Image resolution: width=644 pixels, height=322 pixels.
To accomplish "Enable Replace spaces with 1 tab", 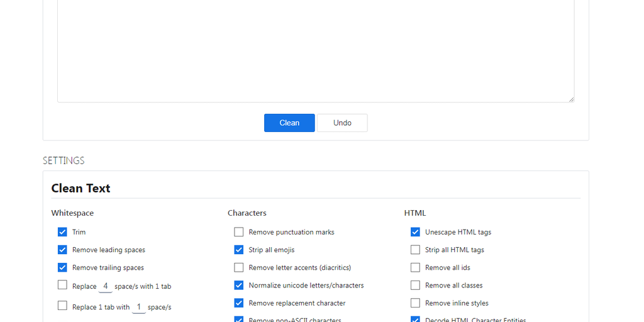I will [62, 286].
